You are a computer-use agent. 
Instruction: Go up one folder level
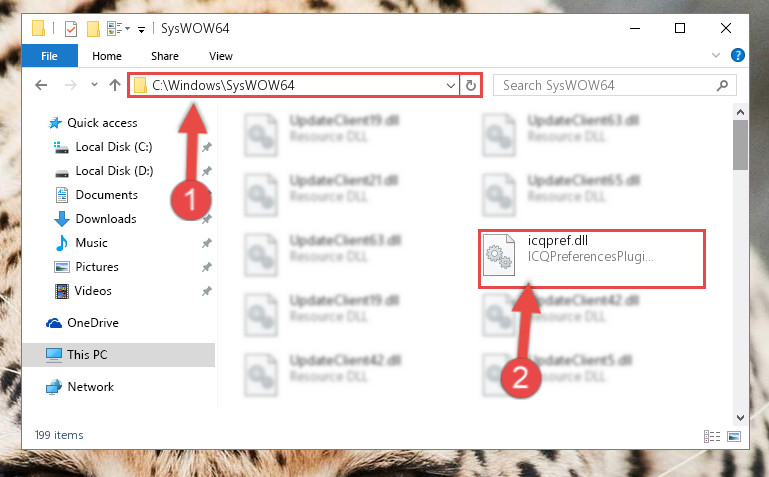[x=115, y=85]
